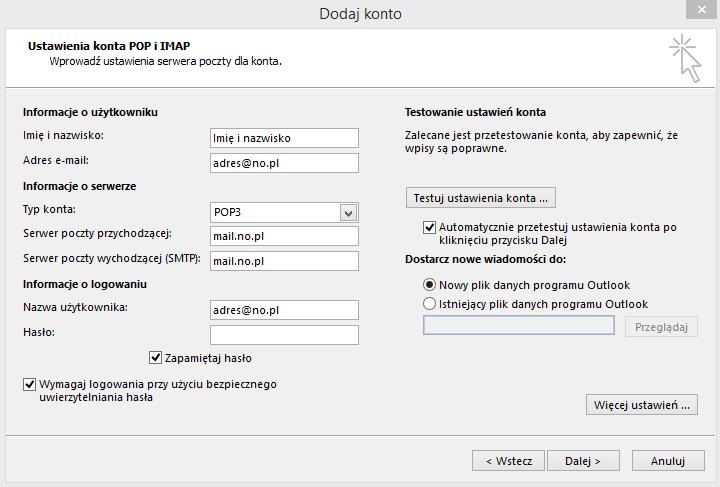Disable secure password authentication requirement checkbox
The height and width of the screenshot is (487, 720).
(x=30, y=384)
